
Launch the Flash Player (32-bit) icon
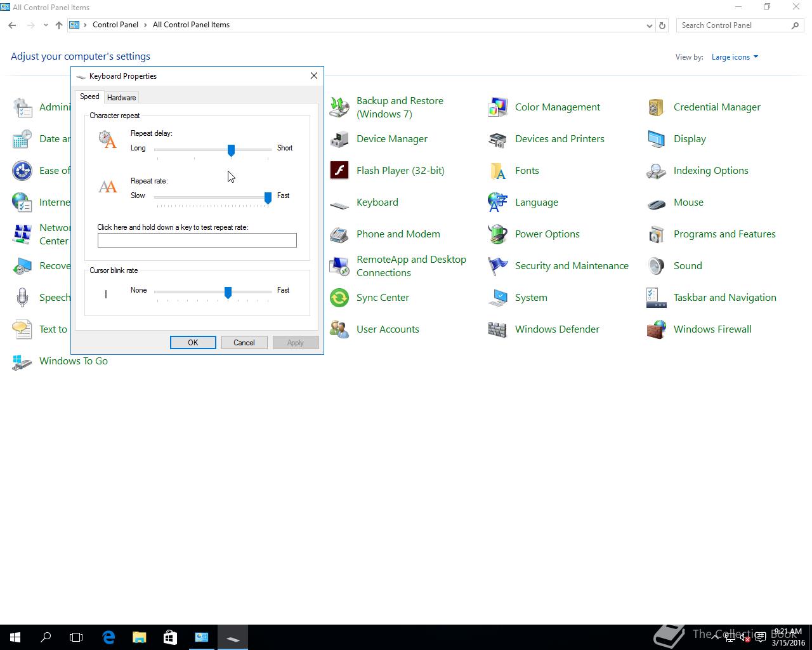(339, 171)
